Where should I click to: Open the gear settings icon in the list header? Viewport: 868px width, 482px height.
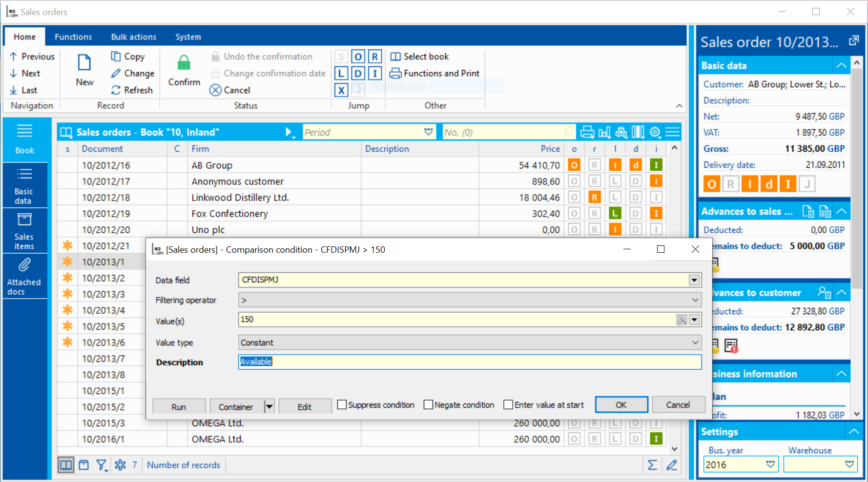tap(655, 132)
